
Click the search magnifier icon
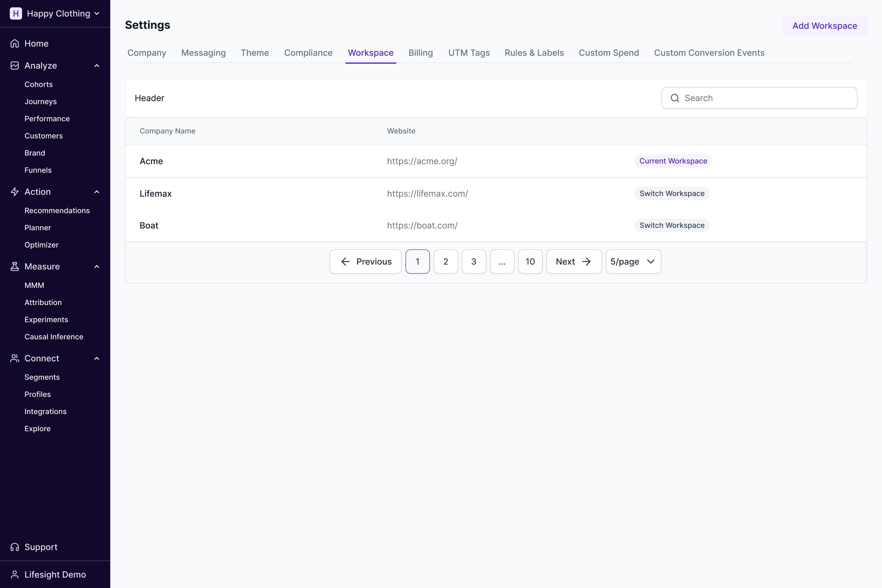click(675, 98)
